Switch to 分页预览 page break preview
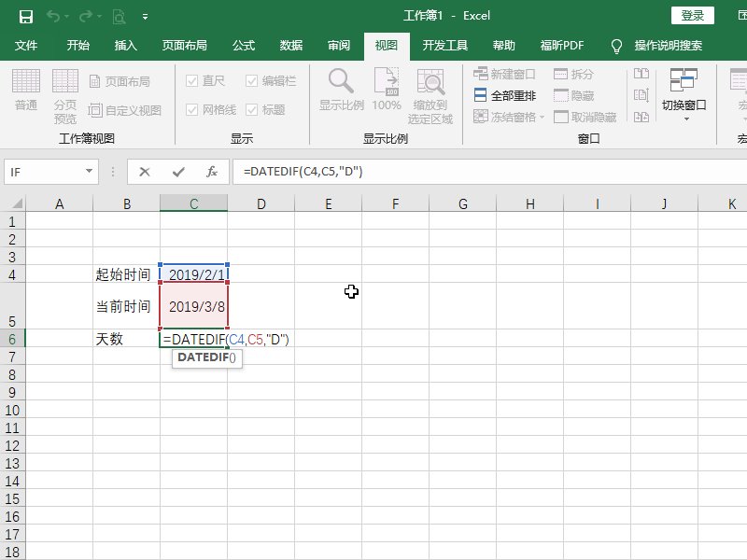 63,95
